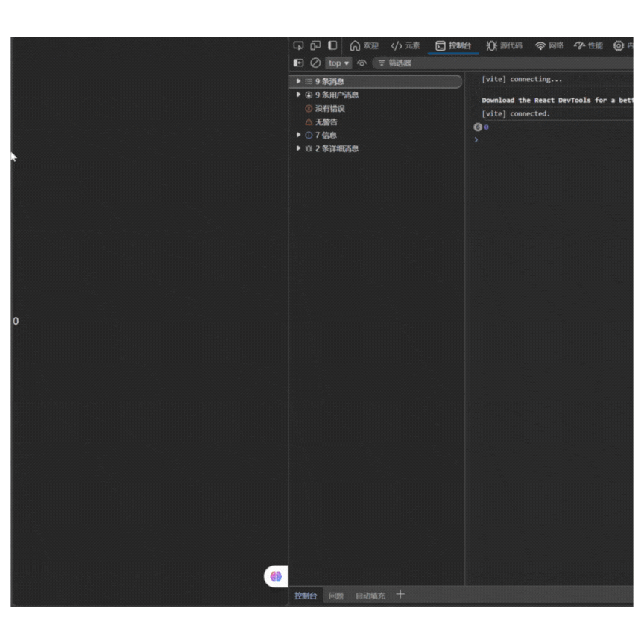Open the 欢迎 welcome tab
The image size is (644, 644).
click(x=364, y=45)
